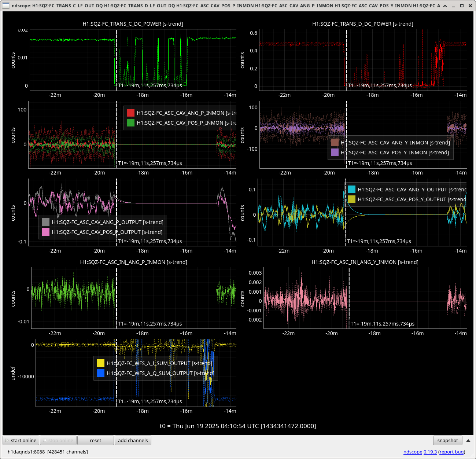
Task: Minimize the ndscope window
Action: point(453,5)
